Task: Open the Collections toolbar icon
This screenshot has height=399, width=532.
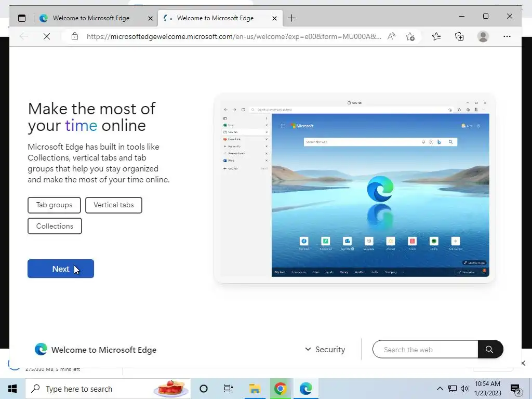Action: (459, 36)
